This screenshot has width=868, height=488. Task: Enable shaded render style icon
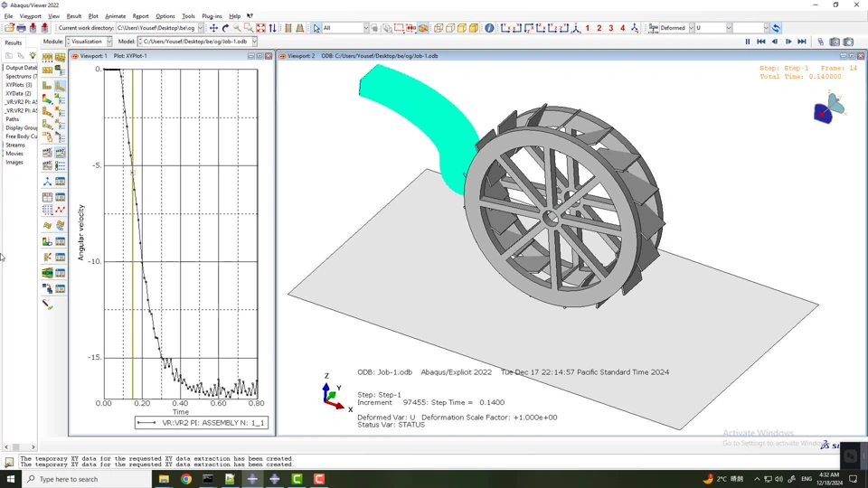(x=474, y=28)
